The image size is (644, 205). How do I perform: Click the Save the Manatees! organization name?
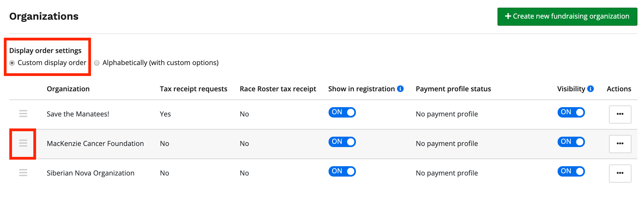78,114
